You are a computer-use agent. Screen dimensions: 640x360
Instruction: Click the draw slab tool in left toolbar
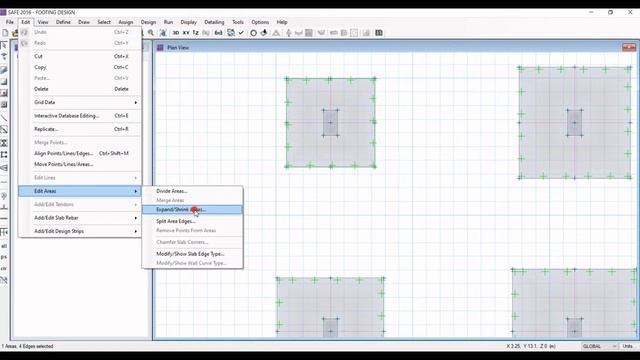[x=4, y=71]
